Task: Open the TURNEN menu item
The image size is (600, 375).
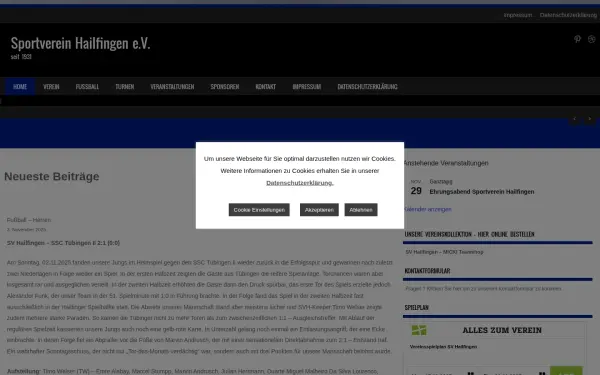Action: pyautogui.click(x=125, y=87)
